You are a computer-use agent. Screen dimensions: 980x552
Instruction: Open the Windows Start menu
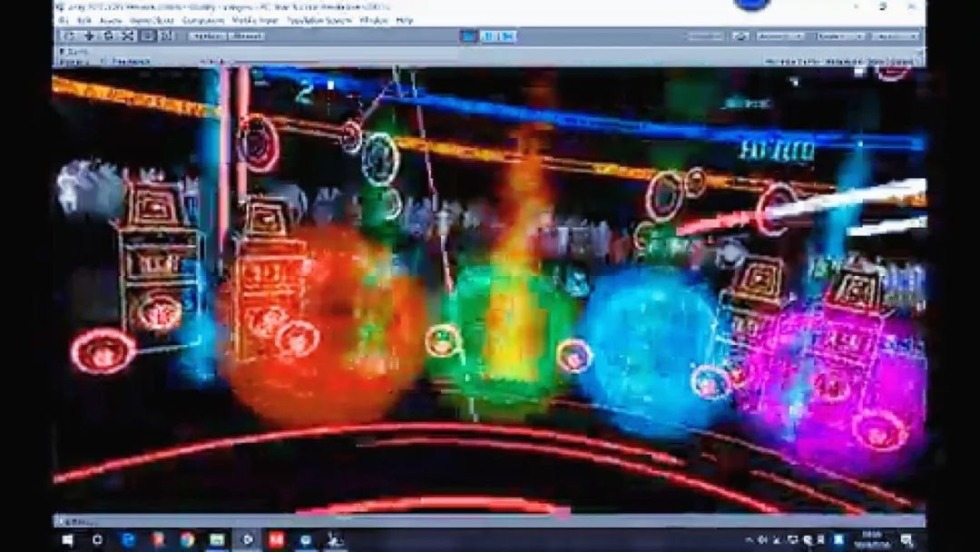(67, 539)
